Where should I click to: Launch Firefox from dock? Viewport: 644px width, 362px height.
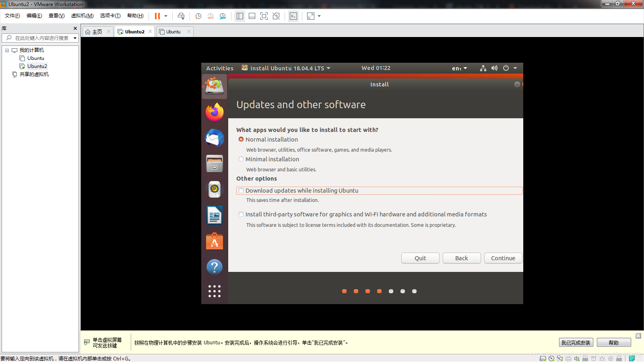point(215,112)
